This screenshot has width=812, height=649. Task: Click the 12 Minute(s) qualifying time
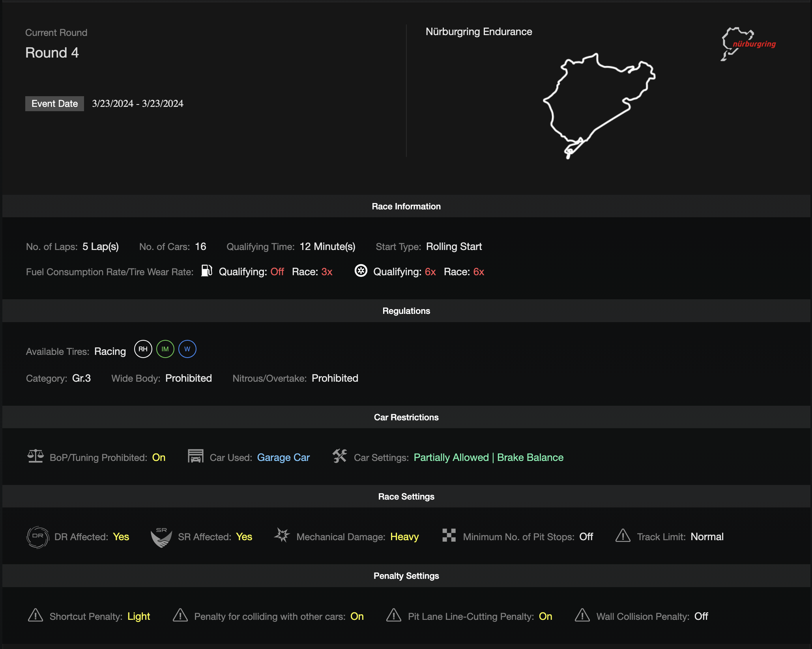pyautogui.click(x=327, y=247)
